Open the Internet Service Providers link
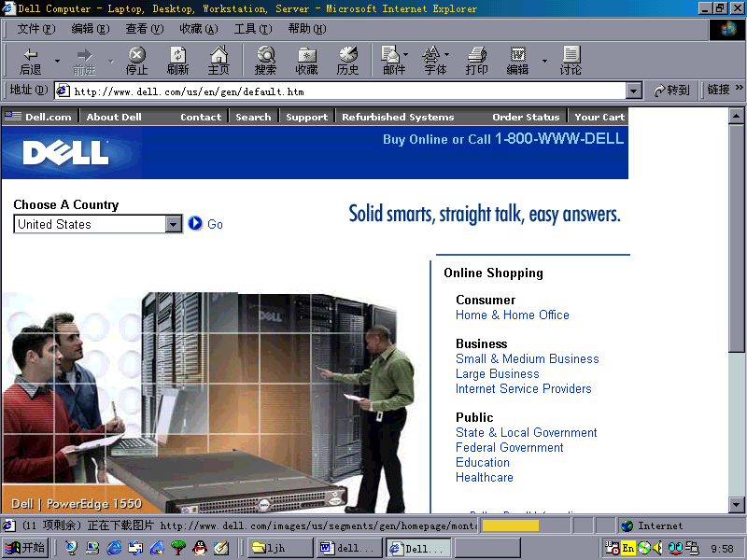 (523, 388)
